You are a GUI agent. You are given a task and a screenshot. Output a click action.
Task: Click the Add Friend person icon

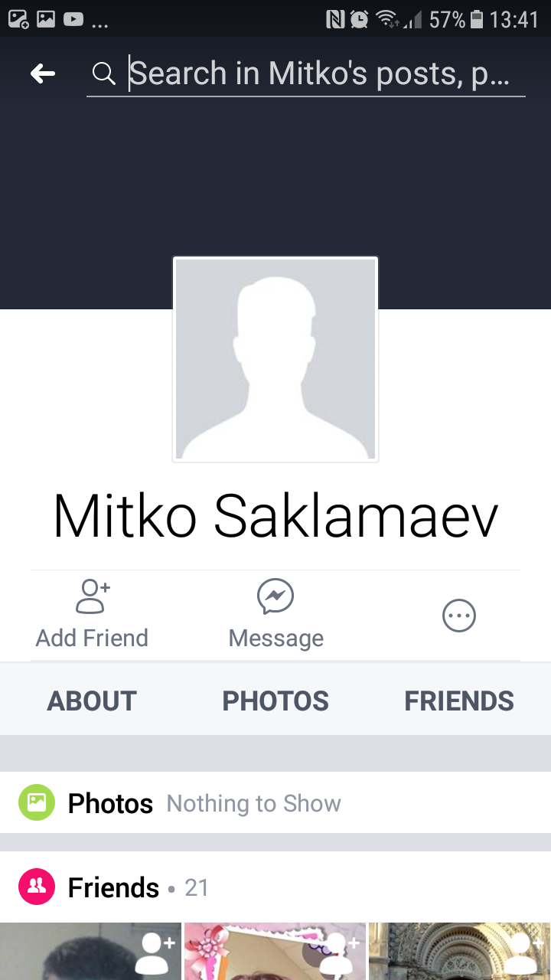click(x=93, y=596)
